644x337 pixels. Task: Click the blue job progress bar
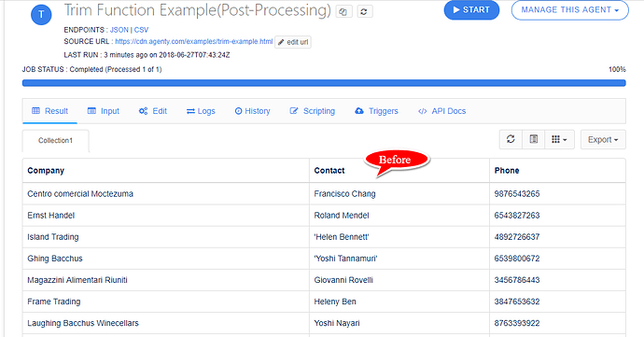click(324, 83)
